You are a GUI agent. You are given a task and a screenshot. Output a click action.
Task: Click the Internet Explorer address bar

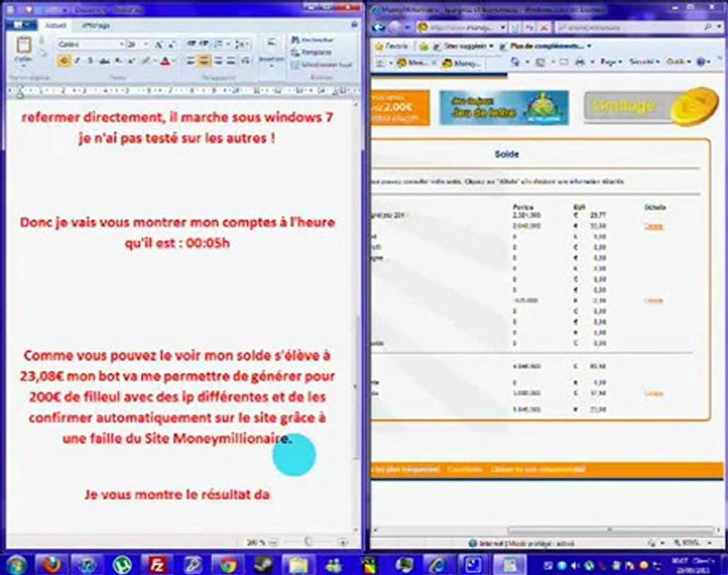pyautogui.click(x=462, y=27)
